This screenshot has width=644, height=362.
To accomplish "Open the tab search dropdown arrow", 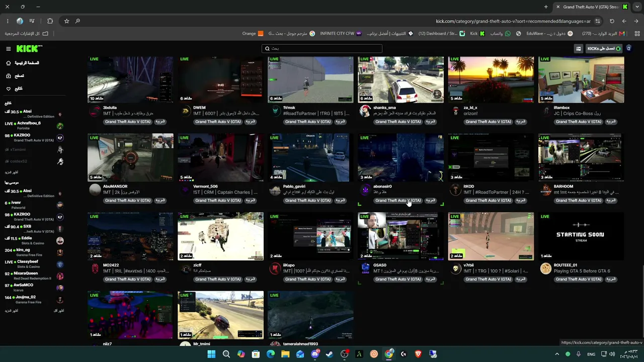I will pos(636,7).
